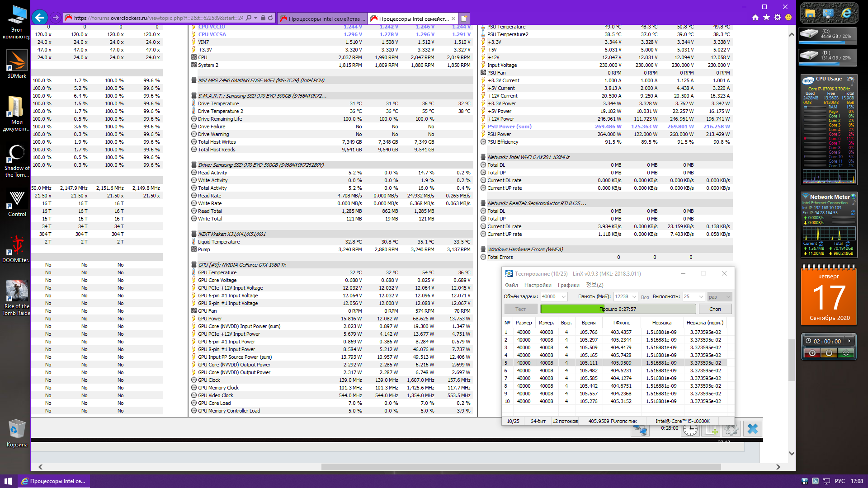Open the browser home page icon
868x488 pixels.
point(755,18)
